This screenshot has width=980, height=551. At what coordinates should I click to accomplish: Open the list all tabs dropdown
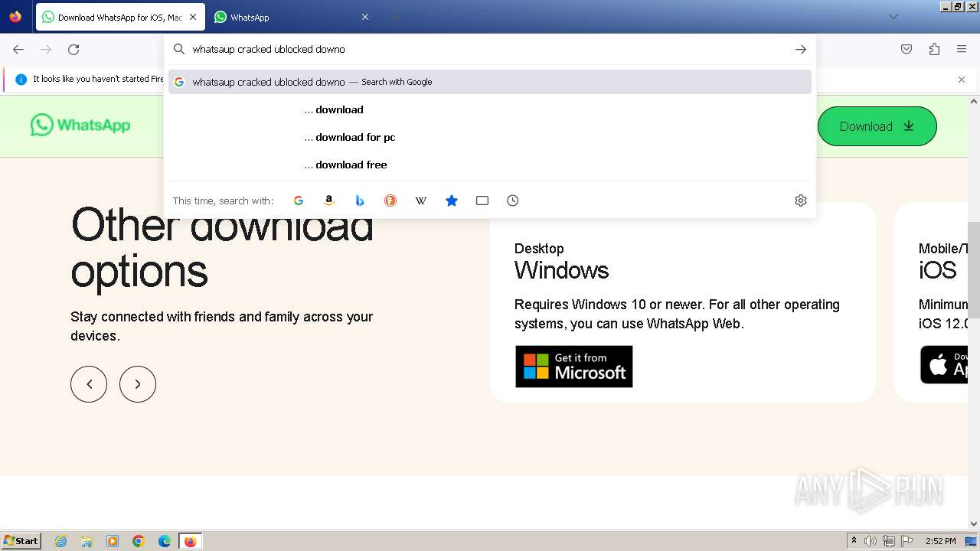[893, 17]
